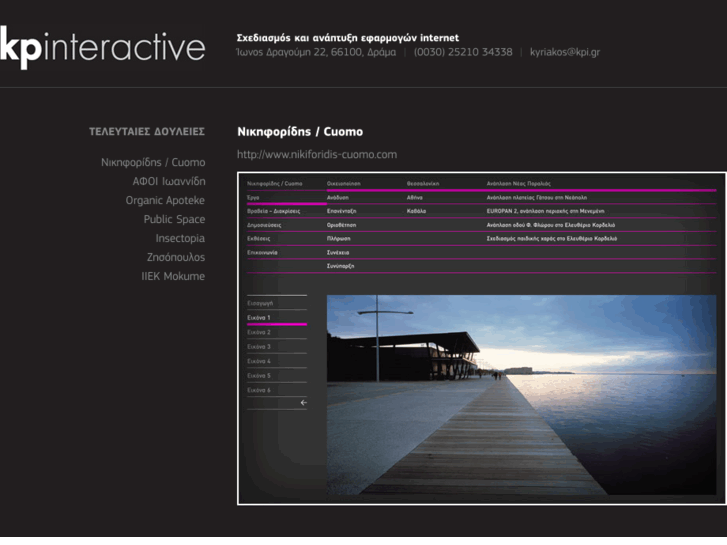Open the ΑΦΟΙ Ιωαννίδη project
727x545 pixels.
tap(169, 181)
